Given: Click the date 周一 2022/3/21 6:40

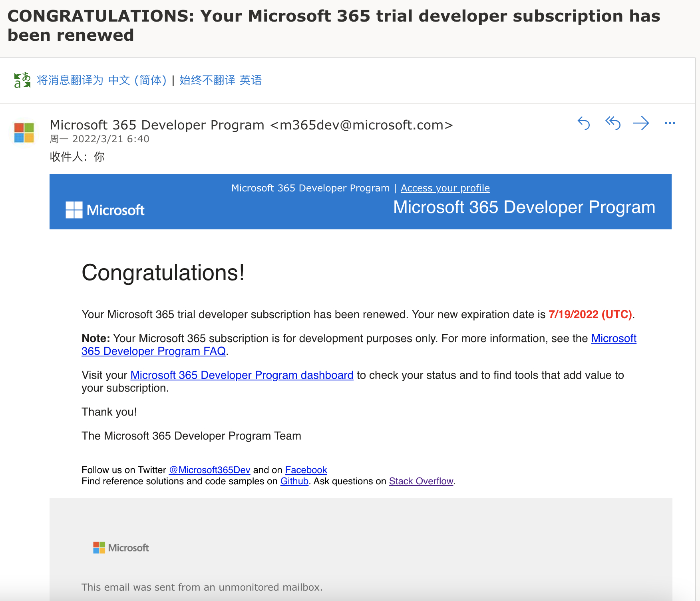Looking at the screenshot, I should pyautogui.click(x=99, y=139).
